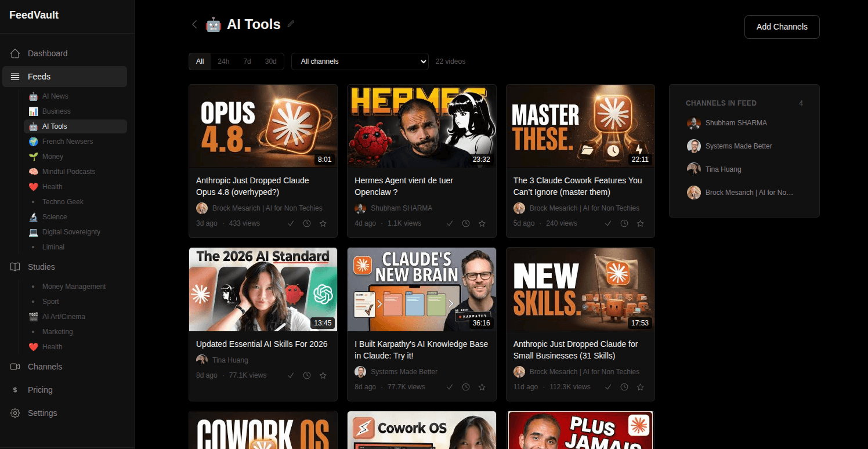
Task: Open title 'Hermes Agent vient de tuer Openclaw ?'
Action: (x=404, y=186)
